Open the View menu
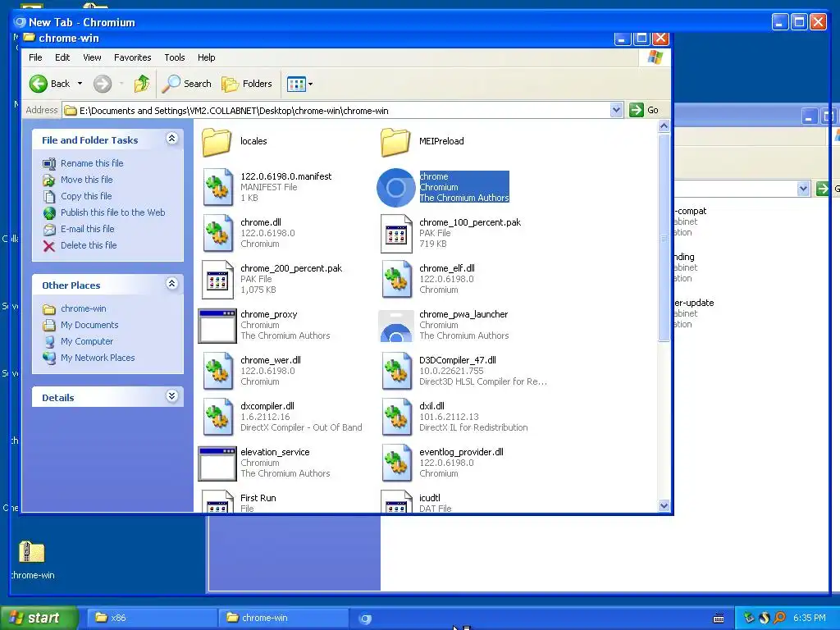The image size is (840, 630). [92, 57]
